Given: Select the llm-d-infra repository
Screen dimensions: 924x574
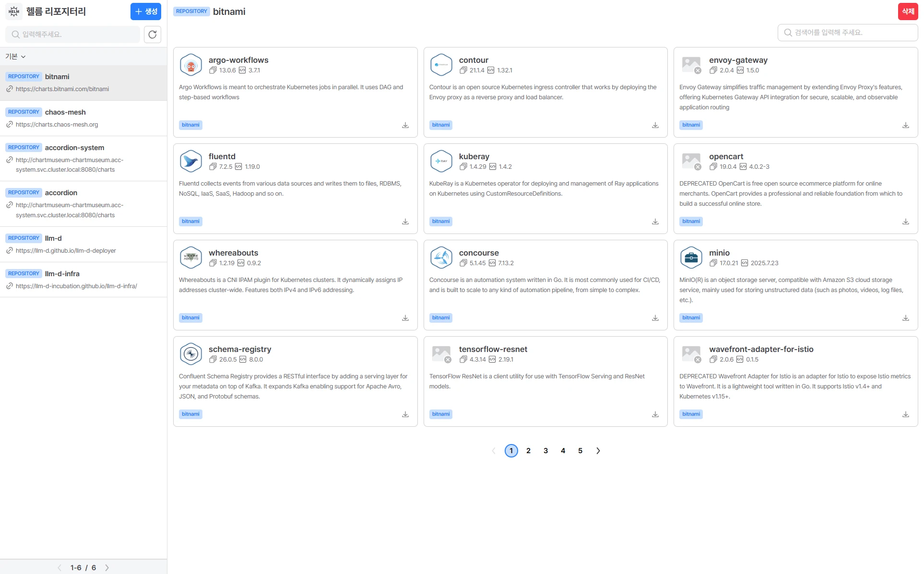Looking at the screenshot, I should tap(83, 280).
